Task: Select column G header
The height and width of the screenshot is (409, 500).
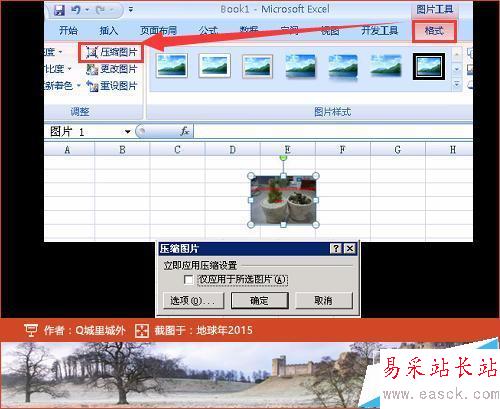Action: (397, 150)
